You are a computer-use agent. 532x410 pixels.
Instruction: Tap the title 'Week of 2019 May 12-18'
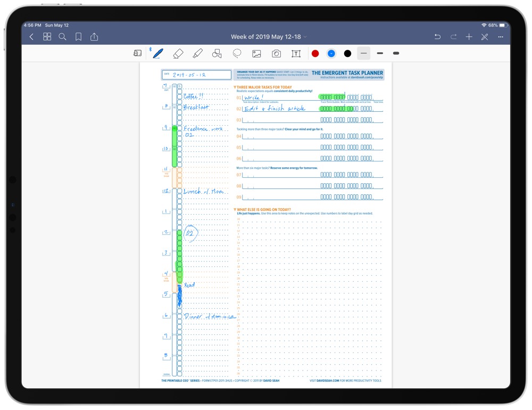265,37
